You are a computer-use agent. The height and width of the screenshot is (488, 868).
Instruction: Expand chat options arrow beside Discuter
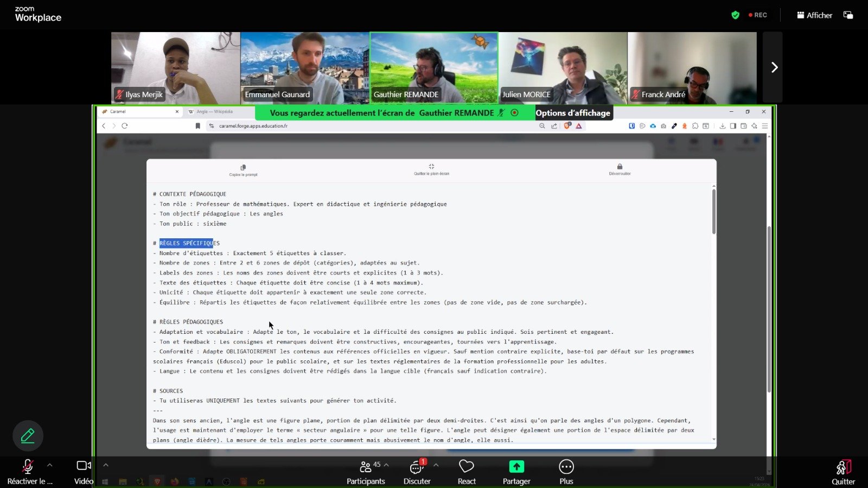click(x=436, y=465)
